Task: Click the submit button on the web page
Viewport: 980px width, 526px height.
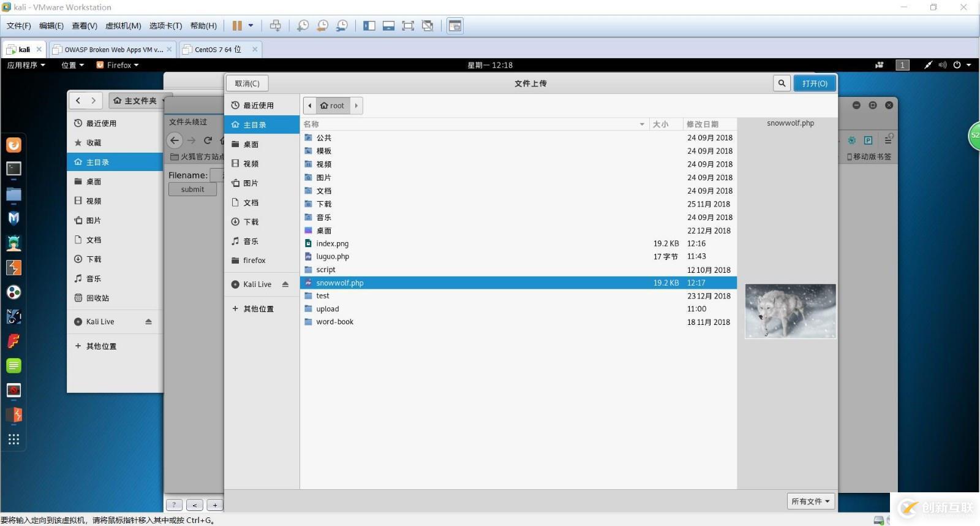Action: (192, 189)
